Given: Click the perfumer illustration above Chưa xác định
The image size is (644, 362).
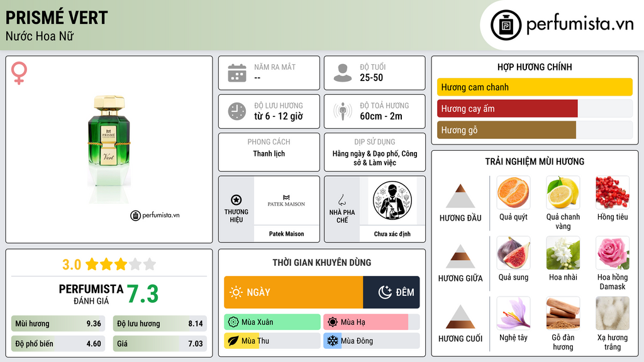Looking at the screenshot, I should point(392,200).
